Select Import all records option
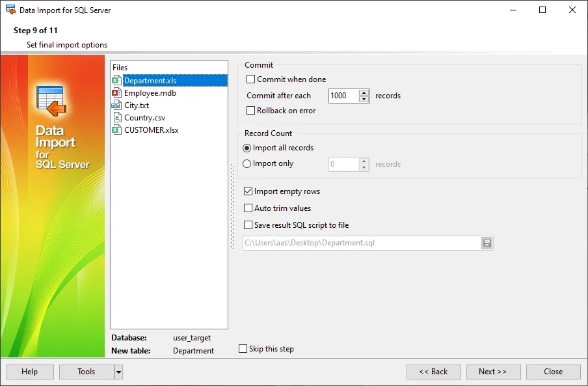Screen dimensions: 588x386 247,148
